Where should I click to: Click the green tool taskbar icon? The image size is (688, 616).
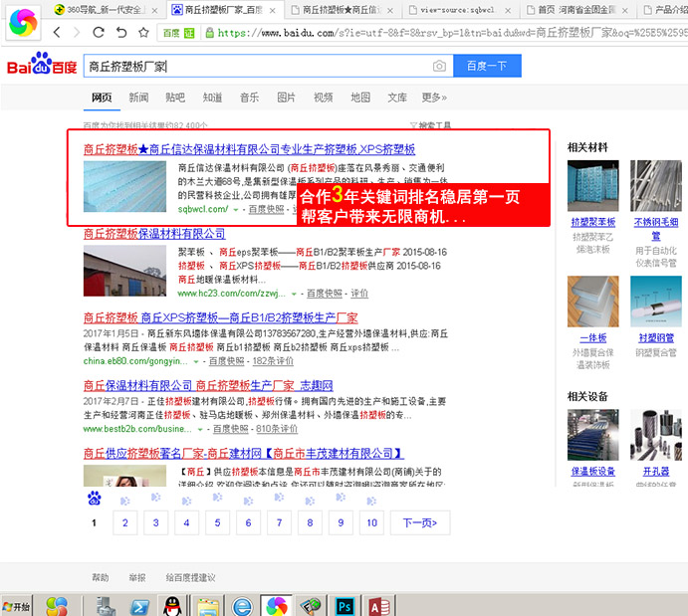click(311, 607)
